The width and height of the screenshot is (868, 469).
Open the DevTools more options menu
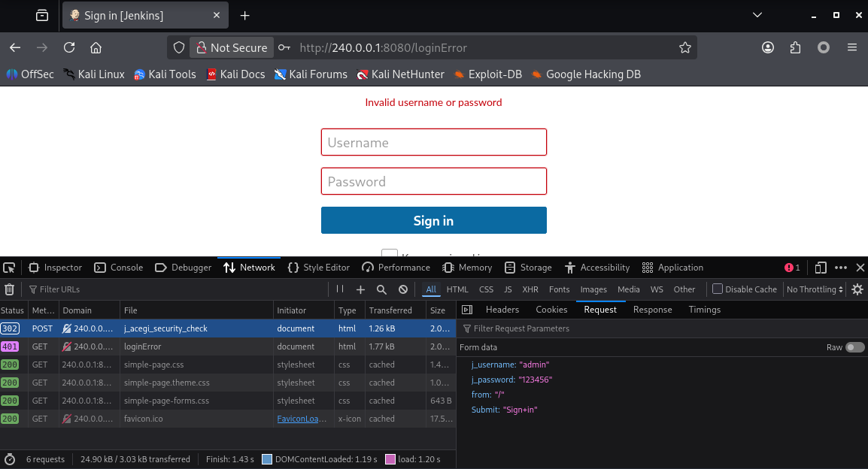point(841,268)
